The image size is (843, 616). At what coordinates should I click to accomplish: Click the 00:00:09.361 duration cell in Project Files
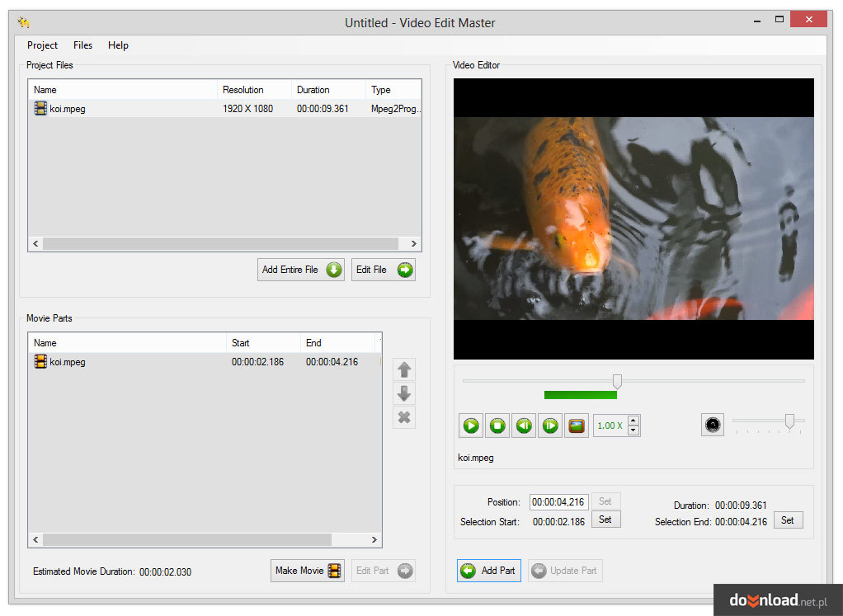(323, 109)
